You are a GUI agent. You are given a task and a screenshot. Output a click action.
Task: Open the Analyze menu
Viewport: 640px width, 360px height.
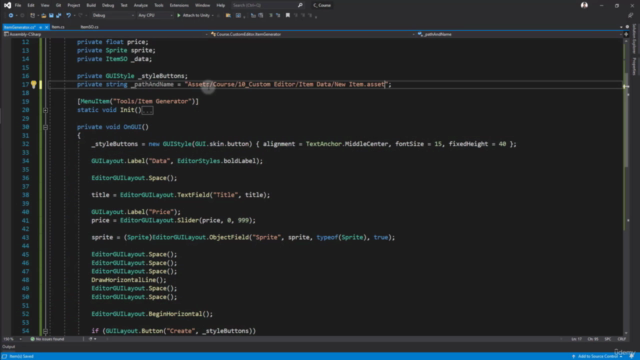tap(141, 5)
